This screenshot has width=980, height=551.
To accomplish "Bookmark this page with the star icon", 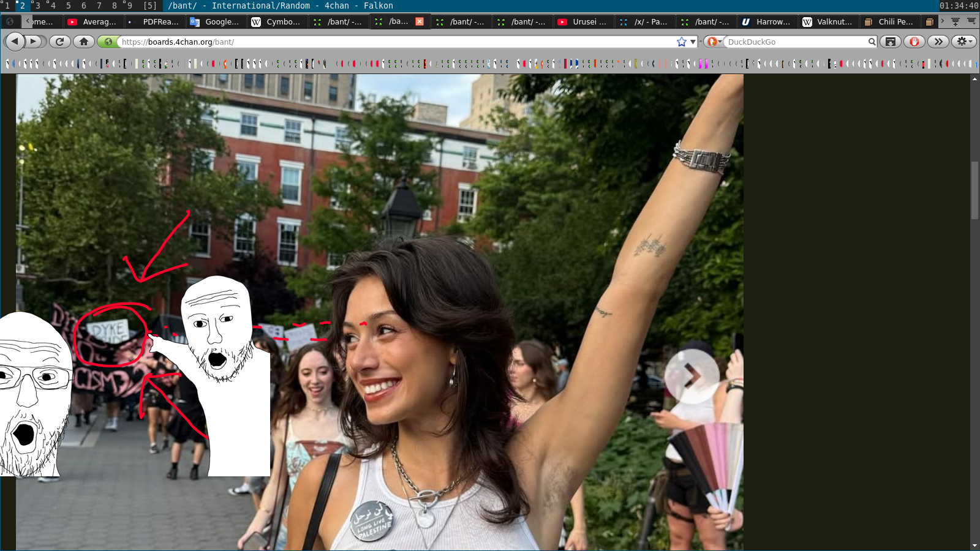I will [681, 42].
